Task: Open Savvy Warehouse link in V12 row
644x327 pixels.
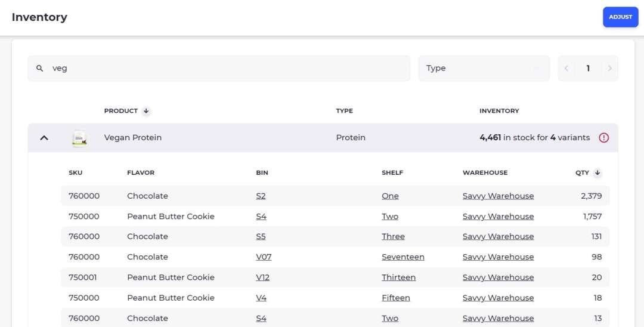Action: tap(498, 277)
